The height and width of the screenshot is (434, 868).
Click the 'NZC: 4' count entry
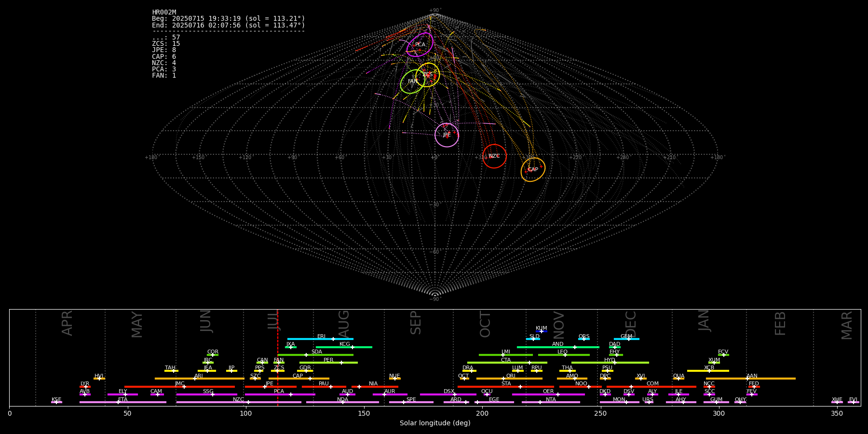coord(164,63)
